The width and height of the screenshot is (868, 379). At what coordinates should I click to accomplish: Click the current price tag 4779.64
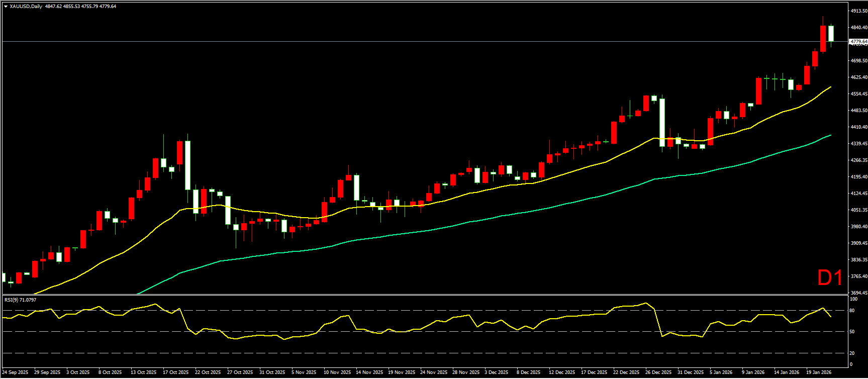click(x=858, y=41)
